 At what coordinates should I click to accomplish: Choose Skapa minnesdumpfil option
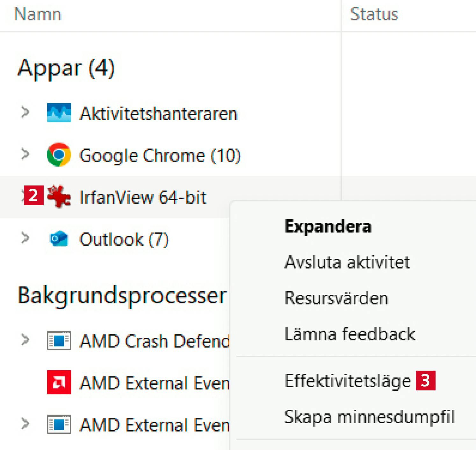tap(370, 417)
